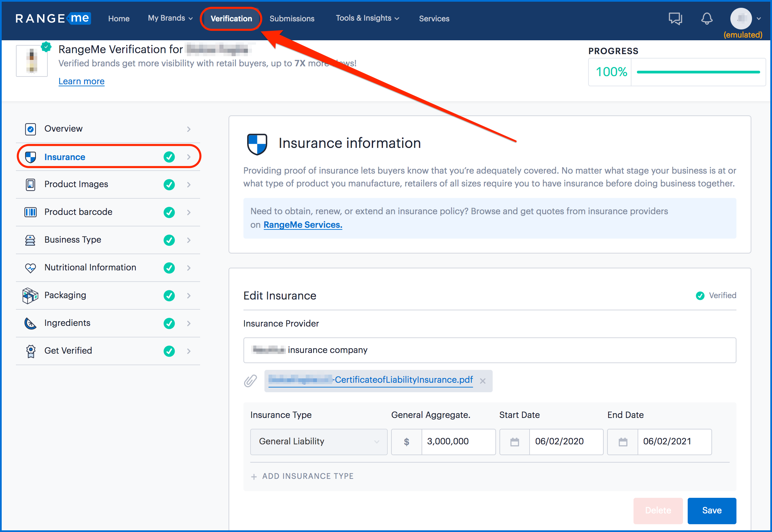Click the Ingredients citrus icon

[x=30, y=324]
